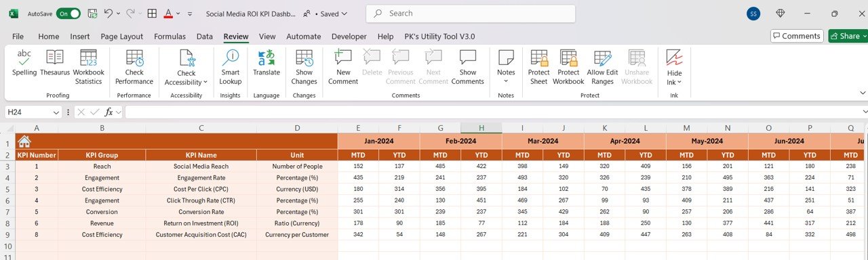Click the KPI Group header cell
The height and width of the screenshot is (260, 868).
click(x=102, y=155)
